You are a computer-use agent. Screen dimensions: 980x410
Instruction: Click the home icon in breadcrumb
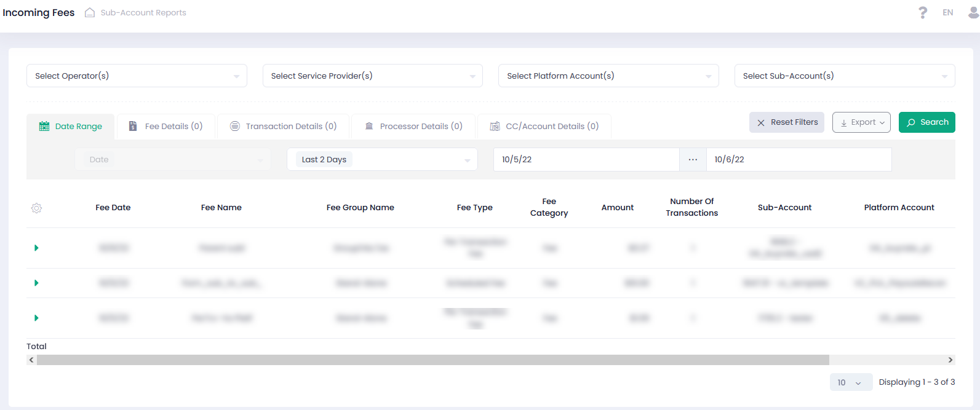coord(90,12)
